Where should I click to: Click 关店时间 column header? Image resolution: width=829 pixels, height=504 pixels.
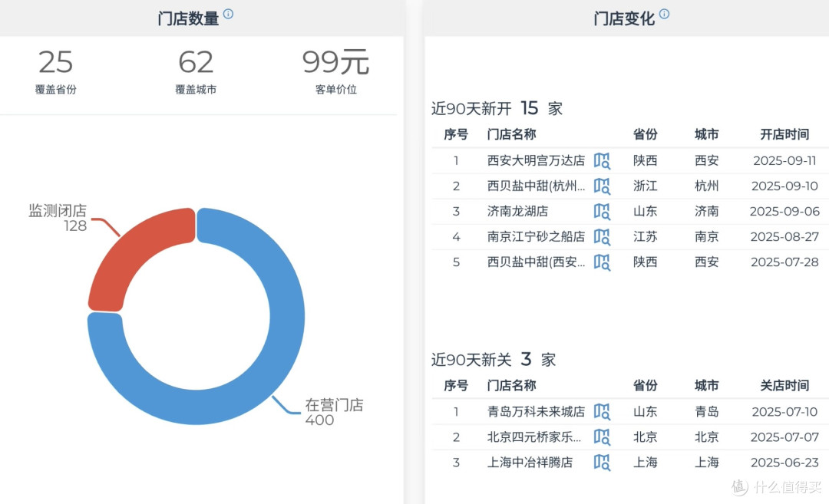[784, 385]
